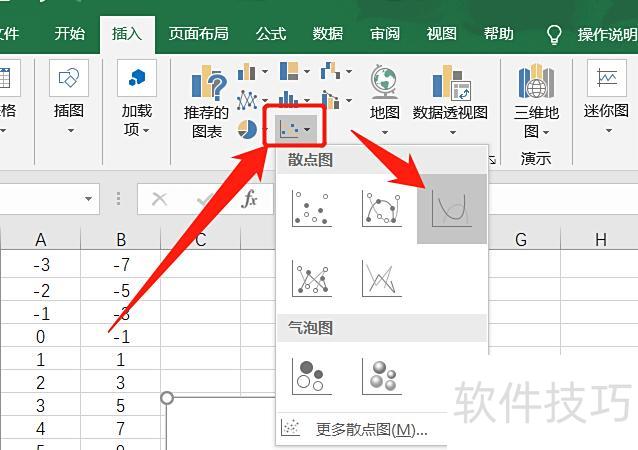Open the Formulas (公式) tab
The width and height of the screenshot is (638, 450).
point(271,34)
